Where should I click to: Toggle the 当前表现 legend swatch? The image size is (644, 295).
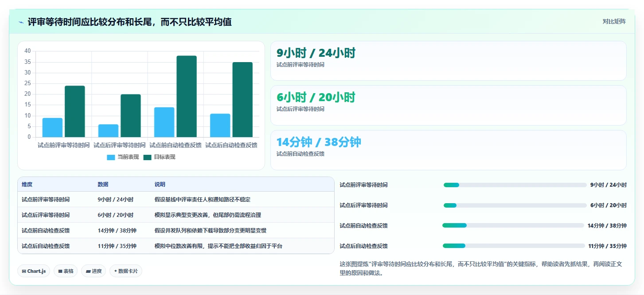tap(111, 157)
